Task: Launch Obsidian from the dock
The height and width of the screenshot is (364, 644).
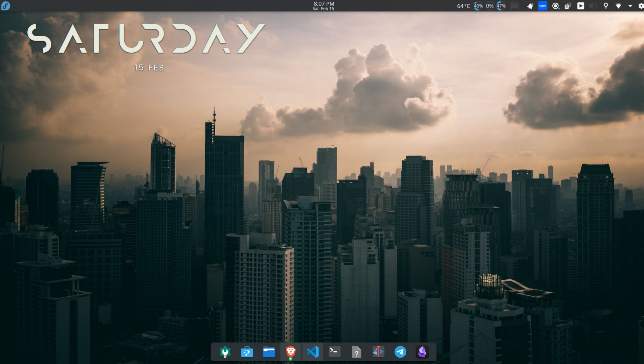Action: tap(422, 352)
